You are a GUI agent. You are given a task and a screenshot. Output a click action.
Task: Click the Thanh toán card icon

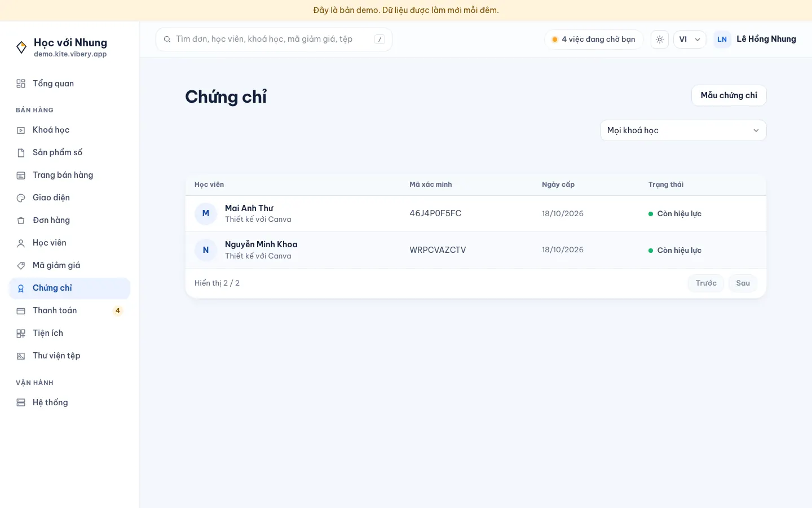[21, 310]
